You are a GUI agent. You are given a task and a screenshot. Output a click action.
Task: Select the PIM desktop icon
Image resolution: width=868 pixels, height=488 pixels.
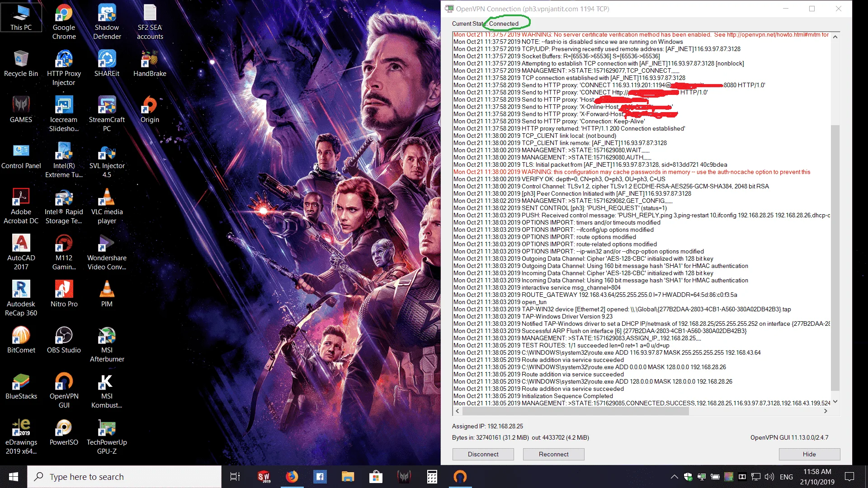107,295
